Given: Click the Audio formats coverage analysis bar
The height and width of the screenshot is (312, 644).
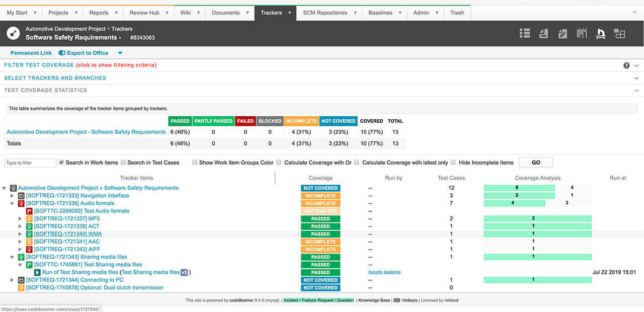Looking at the screenshot, I should click(537, 203).
